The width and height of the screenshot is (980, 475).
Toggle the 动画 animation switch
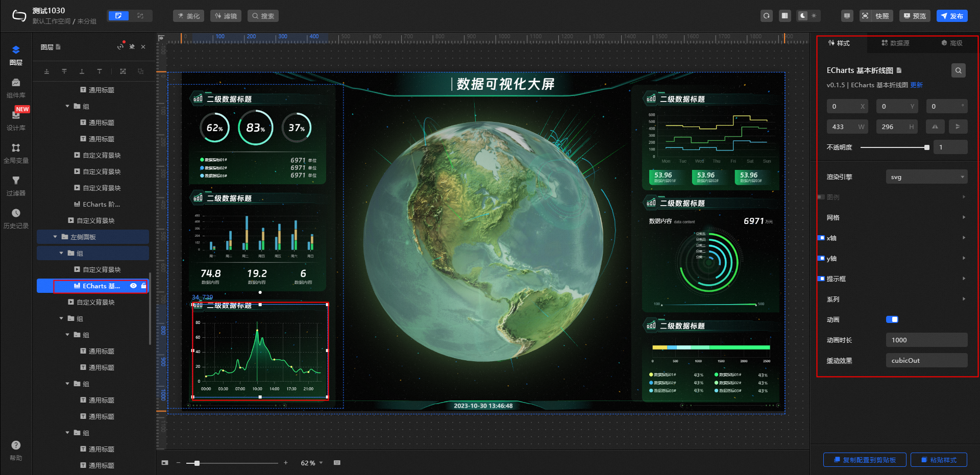892,319
